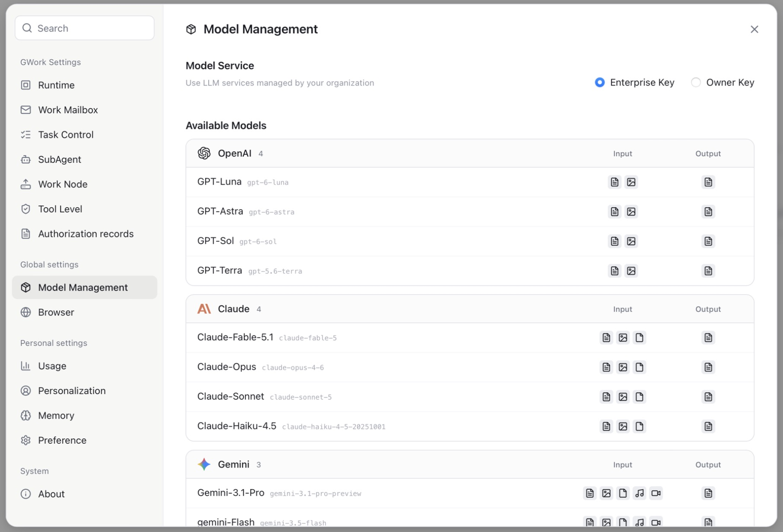Click the OpenAI provider group header
Viewport: 783px width, 532px height.
[x=470, y=153]
